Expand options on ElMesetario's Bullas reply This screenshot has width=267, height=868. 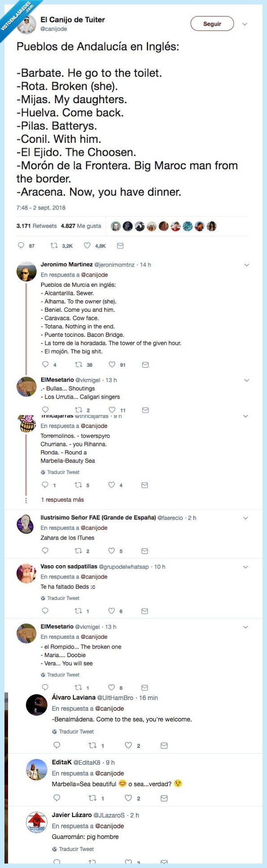click(x=246, y=380)
